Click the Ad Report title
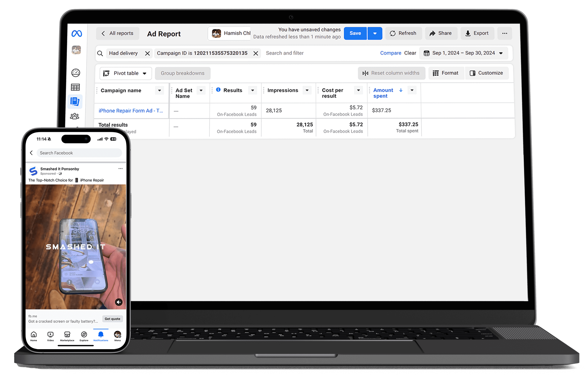This screenshot has height=379, width=588. point(164,34)
